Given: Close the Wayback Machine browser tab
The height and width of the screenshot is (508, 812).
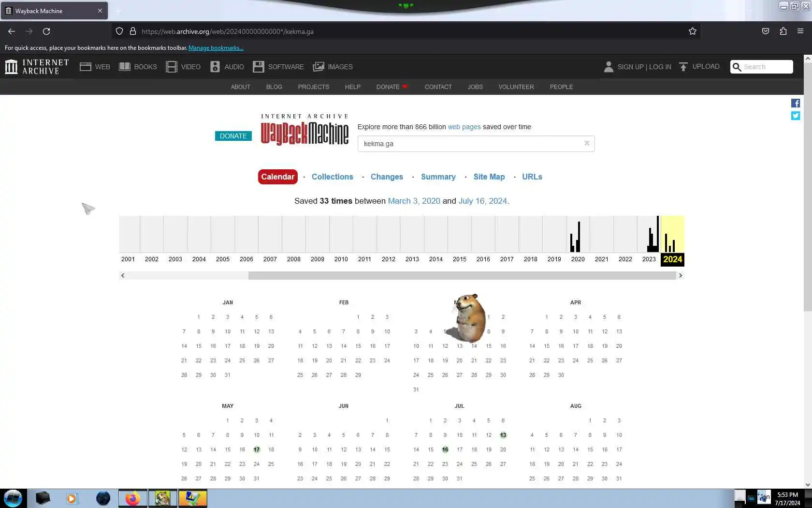Looking at the screenshot, I should 100,11.
